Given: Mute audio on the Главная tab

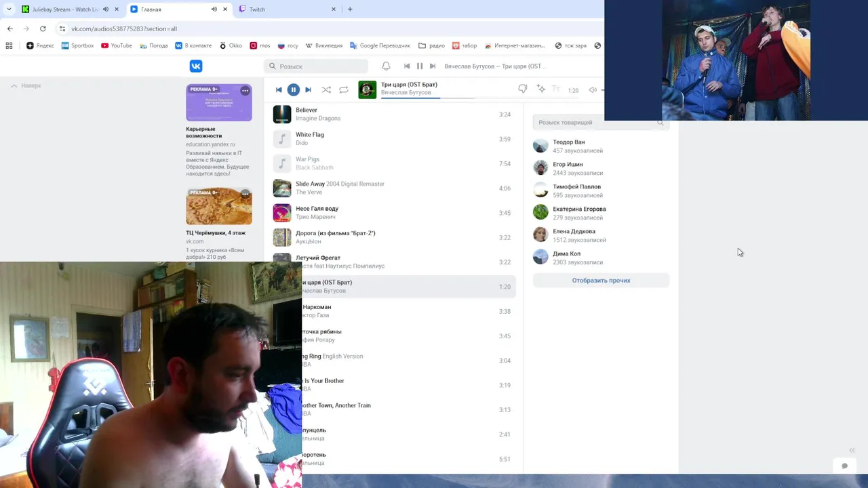Looking at the screenshot, I should [214, 9].
